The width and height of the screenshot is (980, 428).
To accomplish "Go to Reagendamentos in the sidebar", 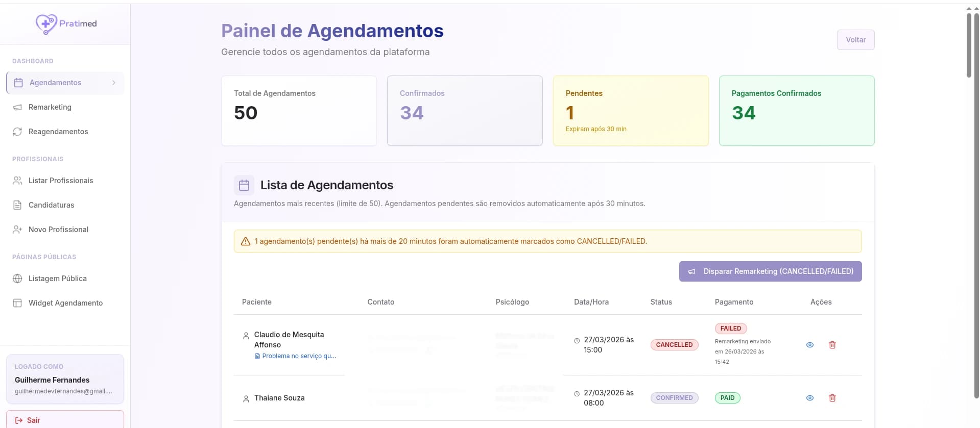I will [65, 132].
